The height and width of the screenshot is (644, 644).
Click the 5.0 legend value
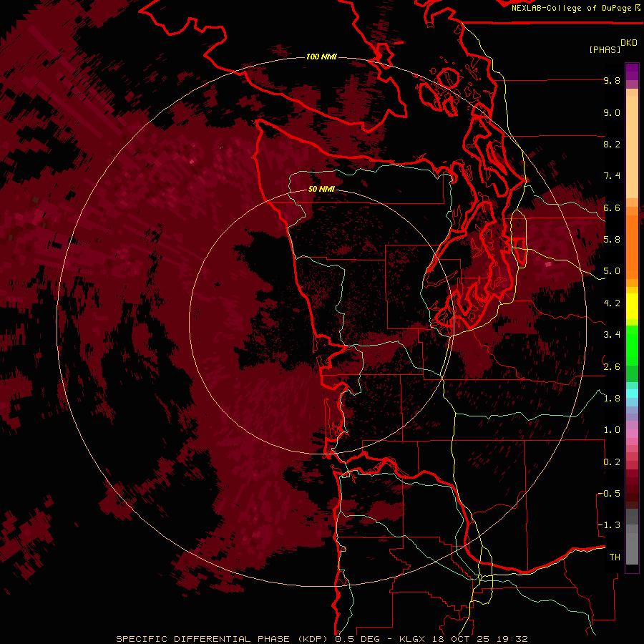[612, 271]
